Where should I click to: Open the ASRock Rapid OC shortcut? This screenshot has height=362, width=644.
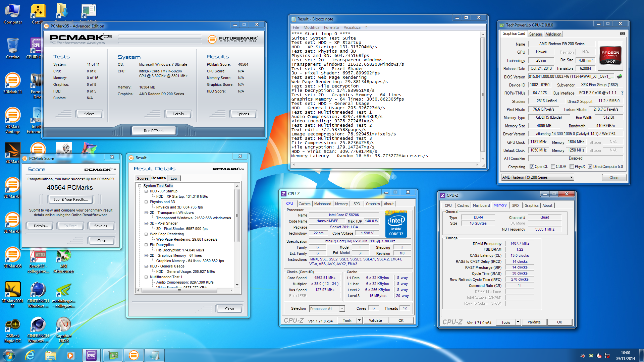[x=13, y=330]
